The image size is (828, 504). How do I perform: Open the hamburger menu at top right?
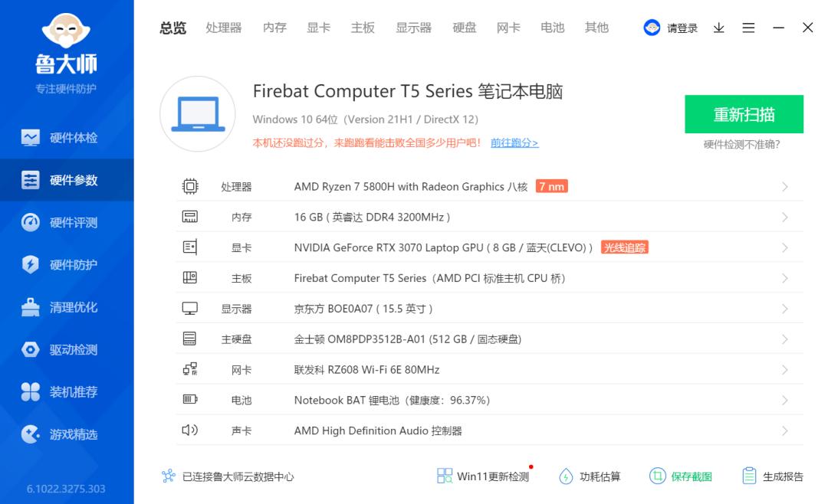(748, 28)
